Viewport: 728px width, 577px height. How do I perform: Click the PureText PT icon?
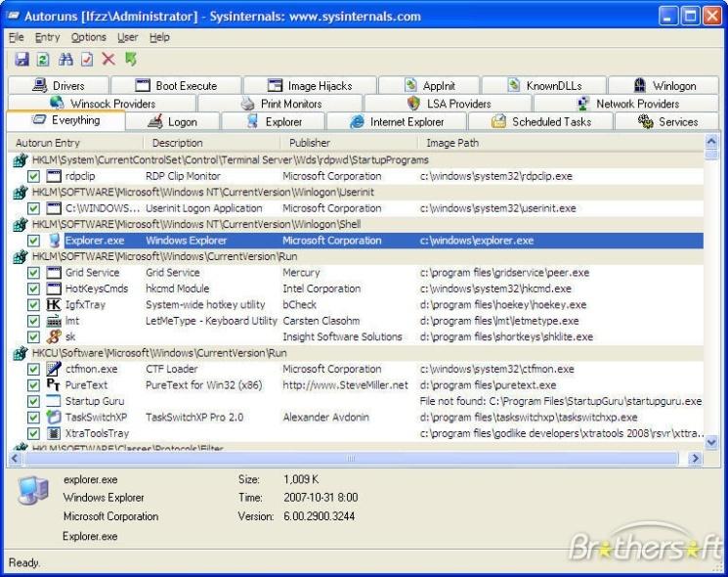[x=54, y=384]
